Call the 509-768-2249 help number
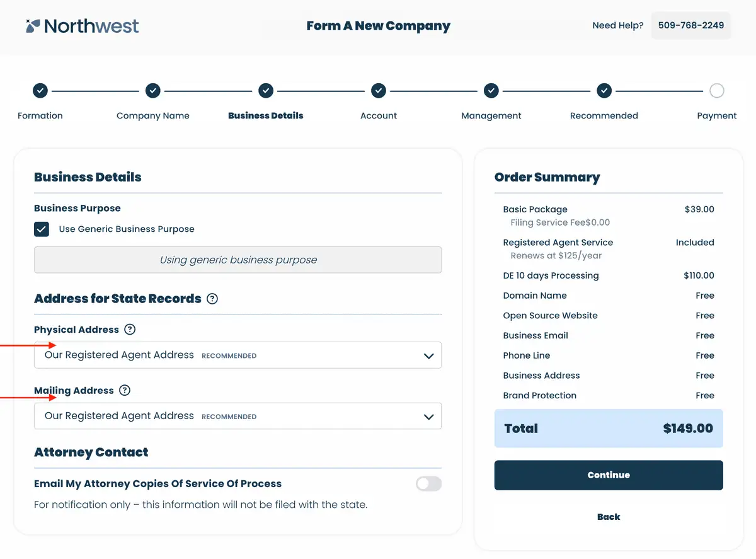 [691, 26]
